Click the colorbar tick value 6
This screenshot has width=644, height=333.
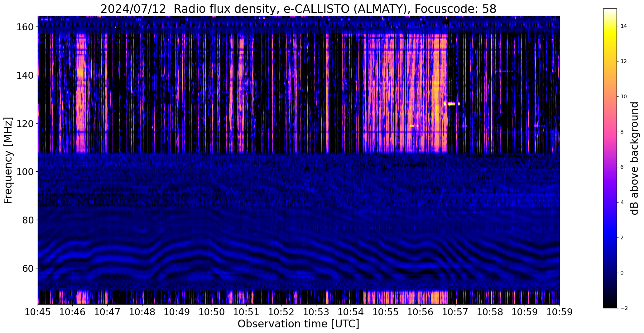622,167
